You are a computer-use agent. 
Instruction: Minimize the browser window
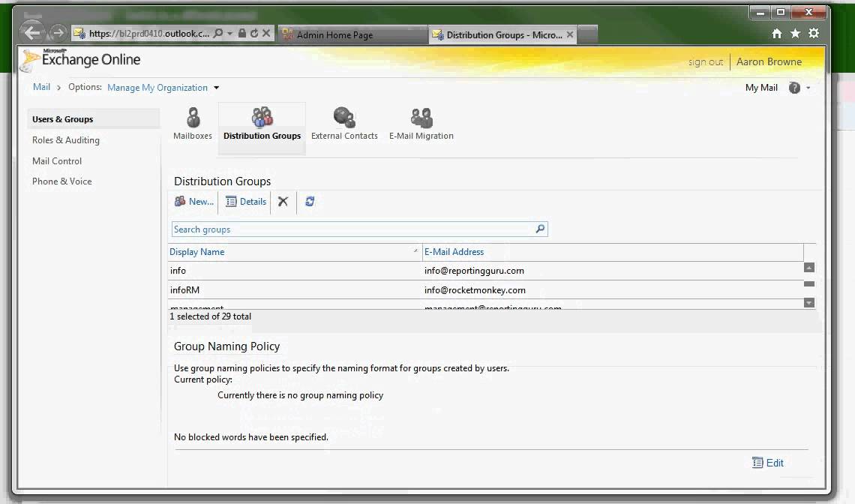[x=760, y=12]
